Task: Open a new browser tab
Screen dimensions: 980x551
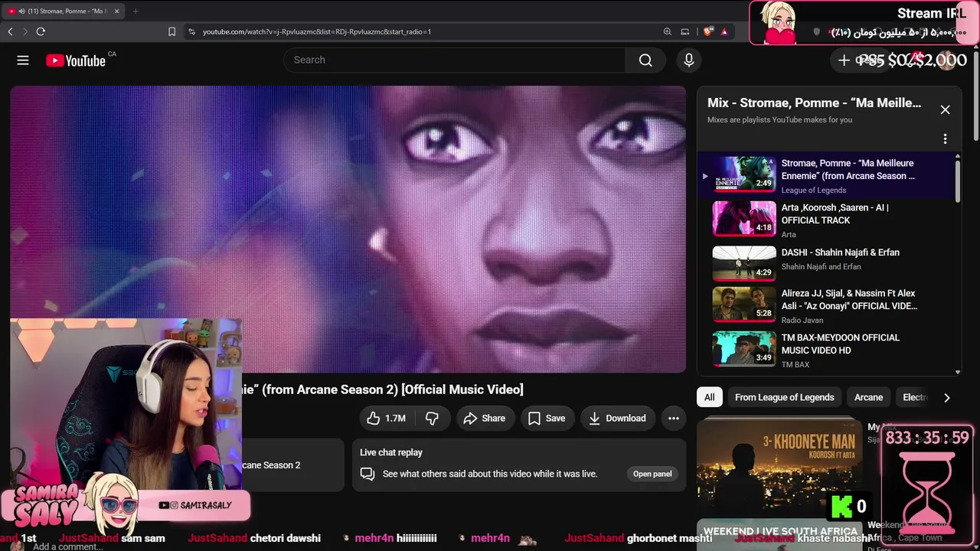Action: click(x=136, y=11)
